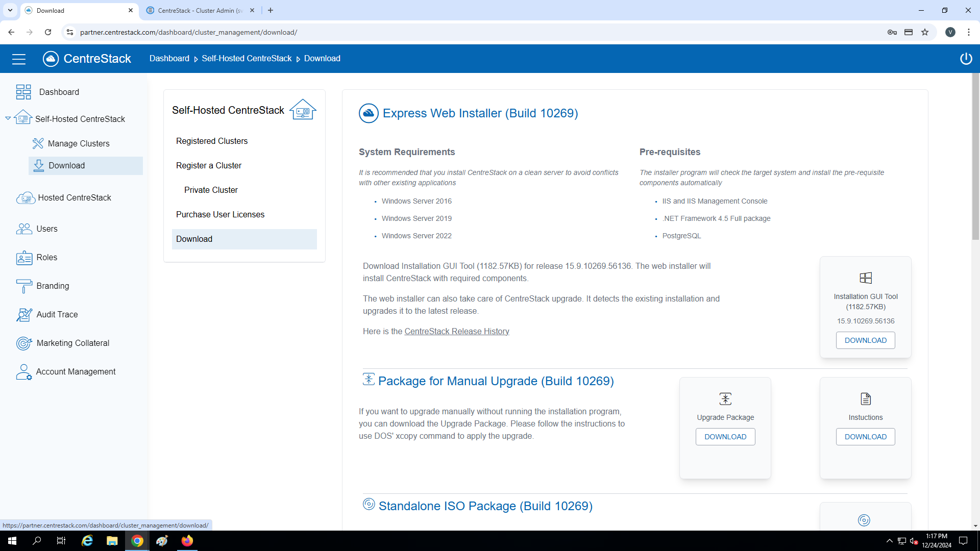Click Download in the breadcrumb
This screenshot has height=551, width=980.
322,59
